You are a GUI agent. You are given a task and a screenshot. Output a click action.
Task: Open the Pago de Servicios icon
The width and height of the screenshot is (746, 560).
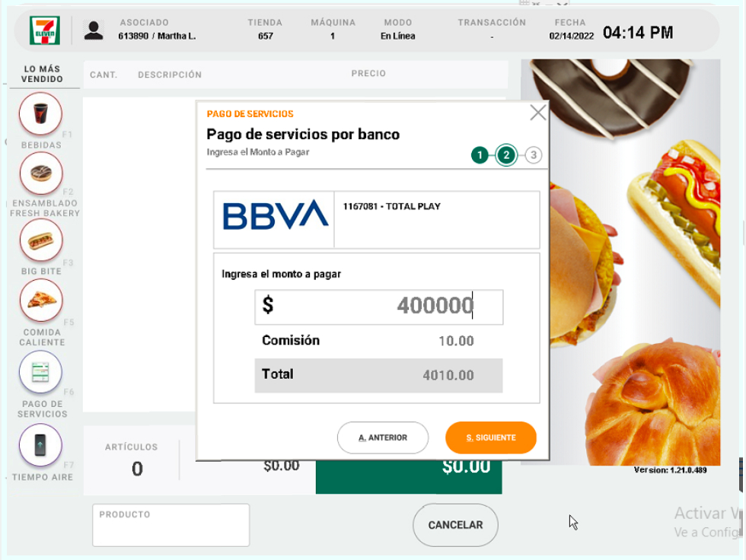pyautogui.click(x=40, y=372)
